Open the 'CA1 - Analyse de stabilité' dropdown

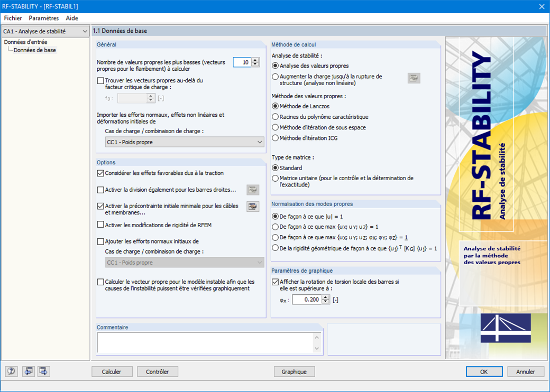(45, 31)
